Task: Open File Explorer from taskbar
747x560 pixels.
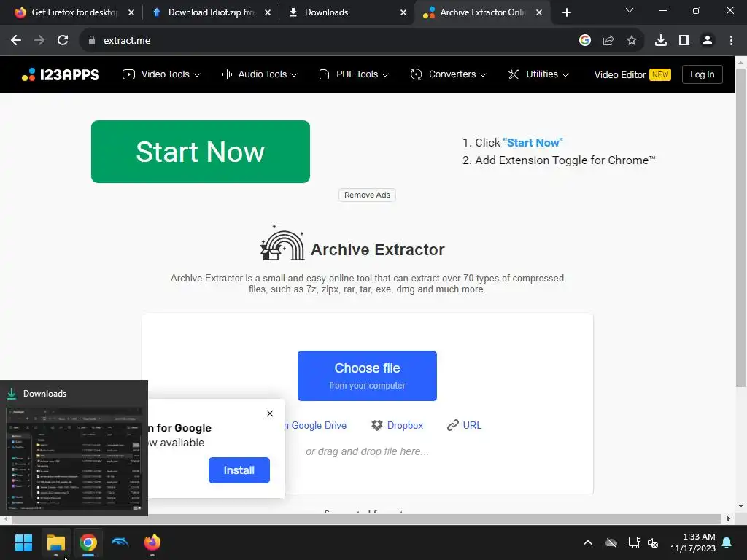Action: 55,542
